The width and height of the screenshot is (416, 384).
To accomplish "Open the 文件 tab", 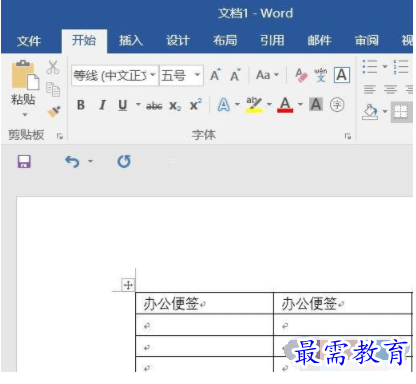I will click(29, 41).
